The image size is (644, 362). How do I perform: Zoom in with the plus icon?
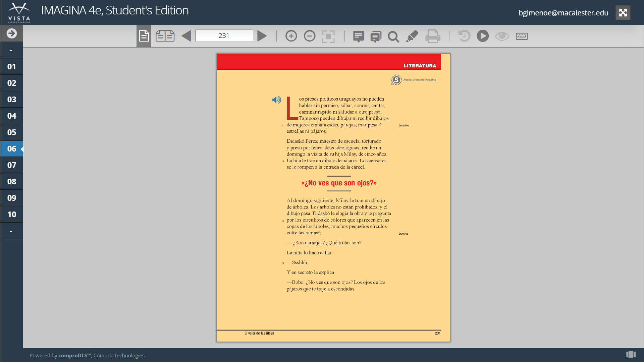[291, 36]
